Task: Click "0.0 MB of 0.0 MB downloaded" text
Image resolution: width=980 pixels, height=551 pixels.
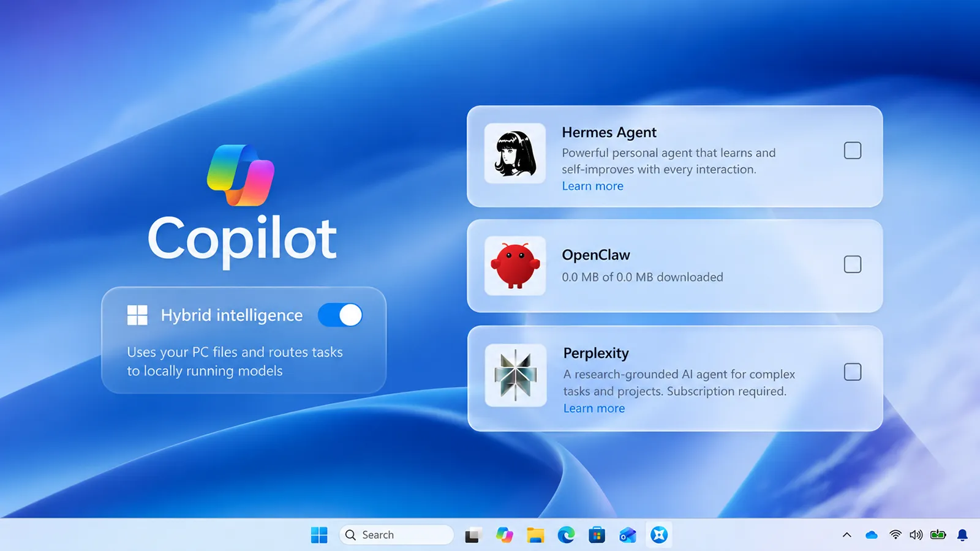Action: [x=643, y=277]
